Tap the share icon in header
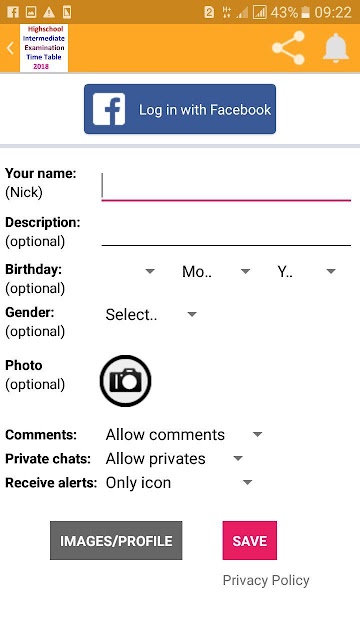The width and height of the screenshot is (360, 640). pyautogui.click(x=289, y=48)
